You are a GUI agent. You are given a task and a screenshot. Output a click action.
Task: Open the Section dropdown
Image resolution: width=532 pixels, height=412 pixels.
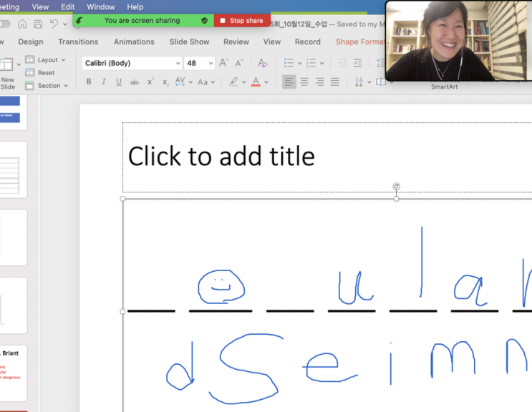tap(47, 85)
